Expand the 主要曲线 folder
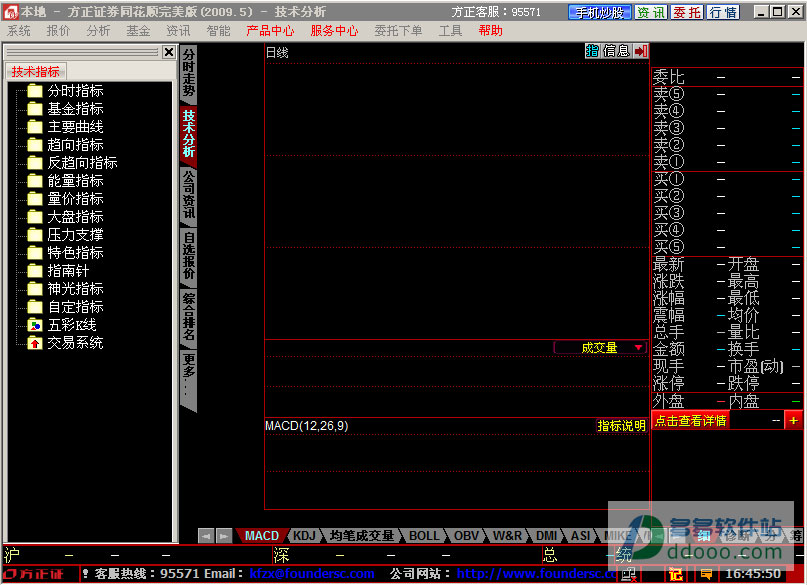Image resolution: width=807 pixels, height=585 pixels. (65, 127)
